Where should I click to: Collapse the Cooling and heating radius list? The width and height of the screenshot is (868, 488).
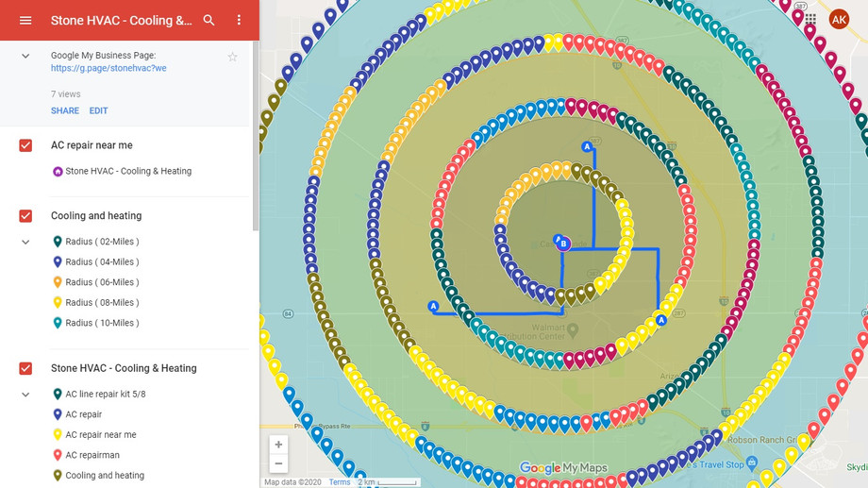25,243
